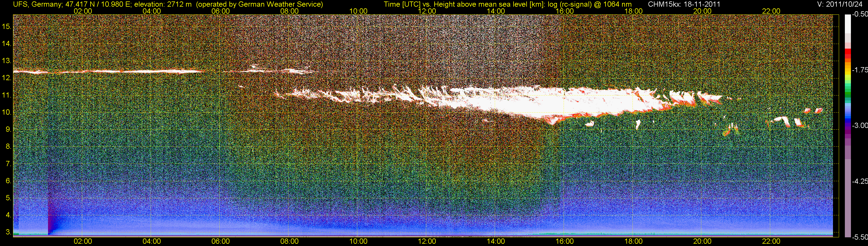The height and width of the screenshot is (246, 868).
Task: Click "22:00" on the upper time axis
Action: tap(771, 11)
